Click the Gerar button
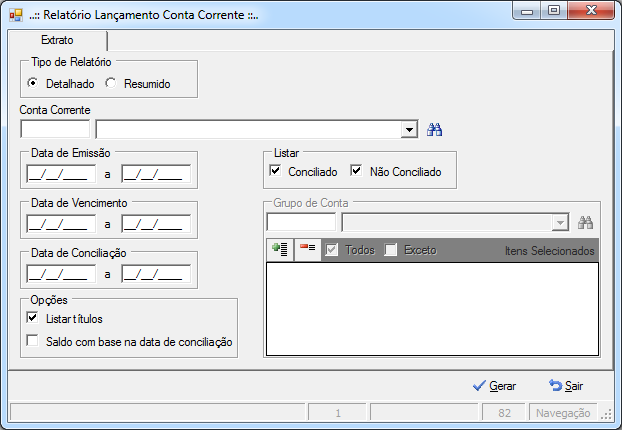 coord(494,386)
